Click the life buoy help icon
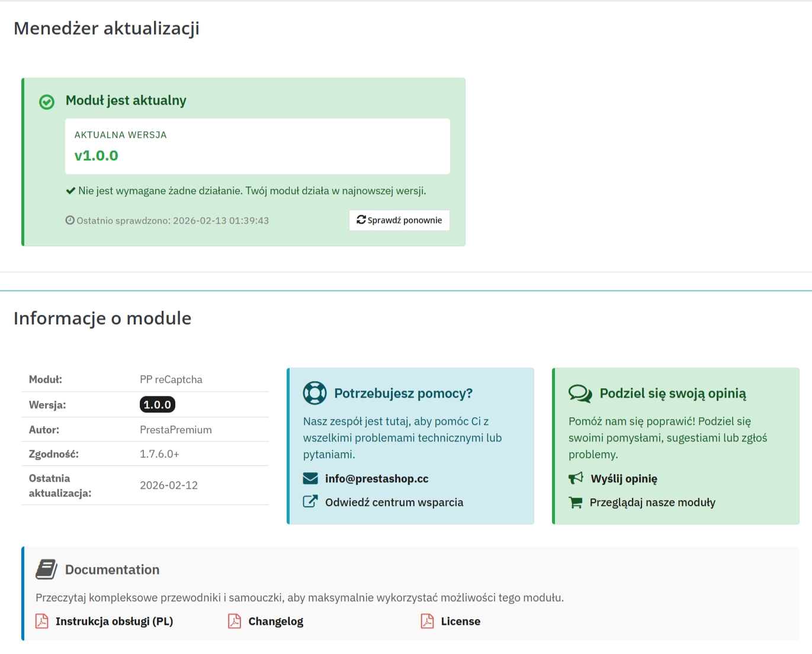The width and height of the screenshot is (812, 654). coord(314,393)
